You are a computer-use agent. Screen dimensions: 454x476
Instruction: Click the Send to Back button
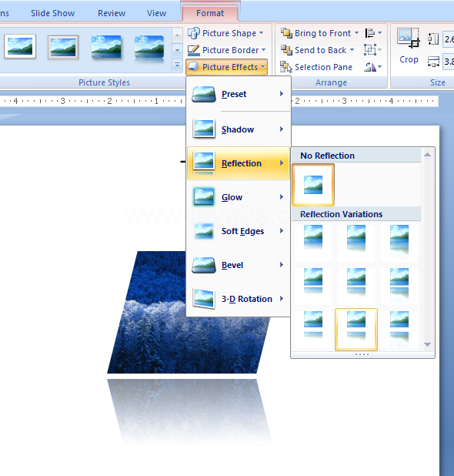313,50
